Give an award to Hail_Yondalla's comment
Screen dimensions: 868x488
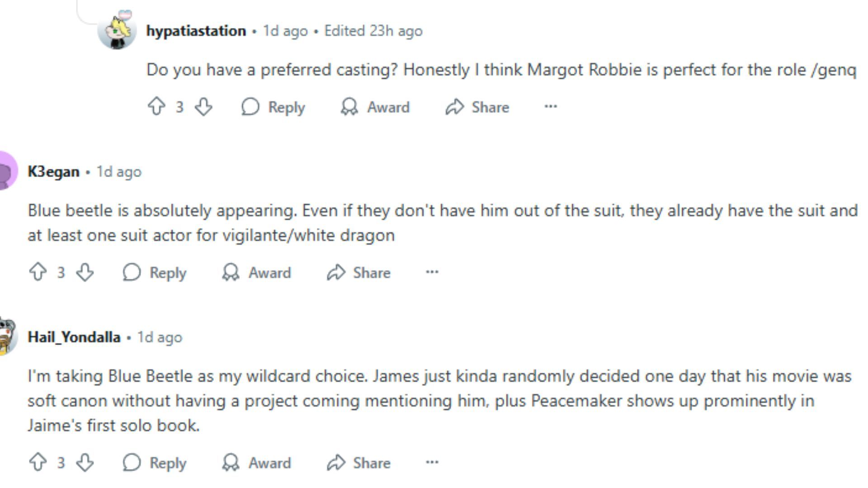pos(256,463)
